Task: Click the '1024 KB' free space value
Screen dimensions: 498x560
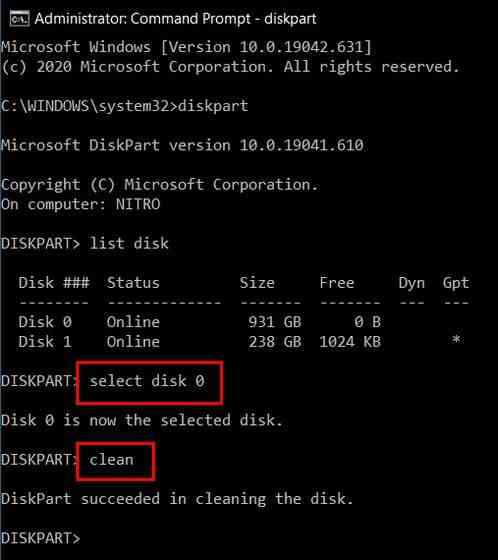Action: [x=350, y=342]
